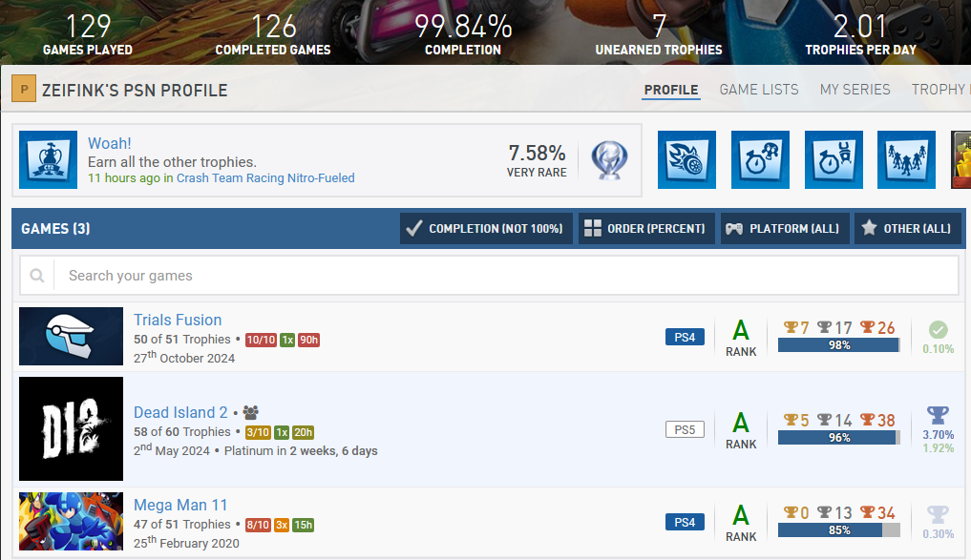Open the Trials Fusion helmet thumbnail
Viewport: 971px width, 560px height.
(72, 336)
